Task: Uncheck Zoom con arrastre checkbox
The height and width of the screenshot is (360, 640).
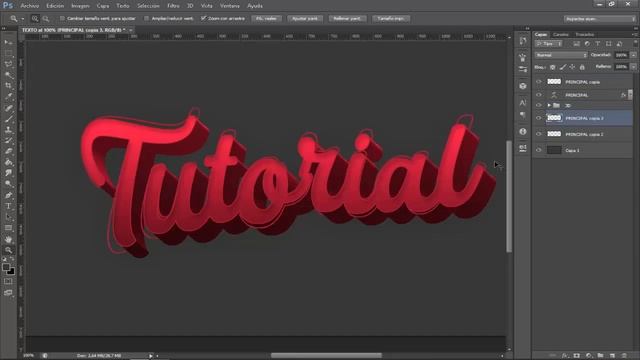Action: tap(203, 18)
